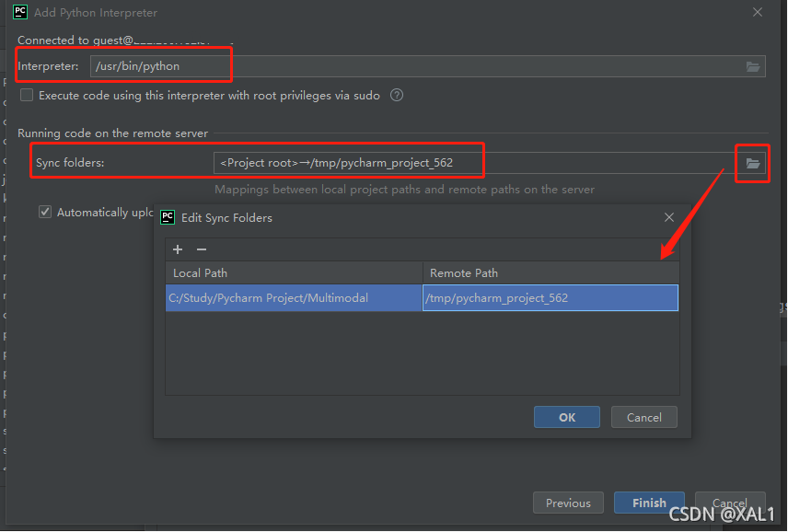Click OK in Edit Sync Folders dialog

click(x=567, y=417)
